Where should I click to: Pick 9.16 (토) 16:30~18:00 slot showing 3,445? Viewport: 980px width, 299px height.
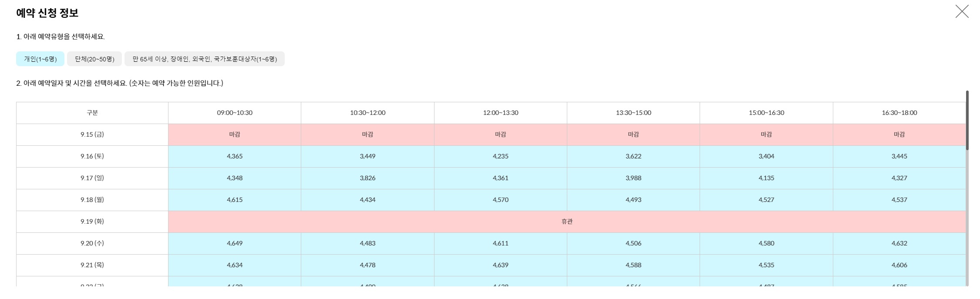(x=899, y=156)
